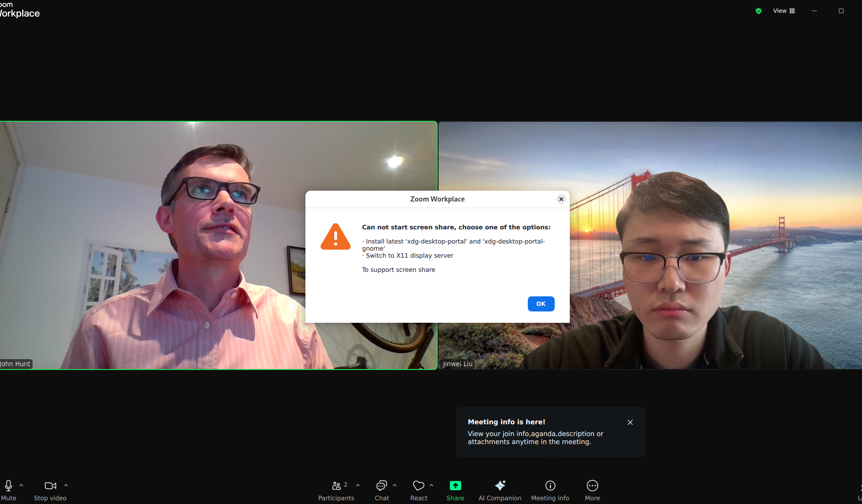Expand video options arrow next to Stop video

66,485
